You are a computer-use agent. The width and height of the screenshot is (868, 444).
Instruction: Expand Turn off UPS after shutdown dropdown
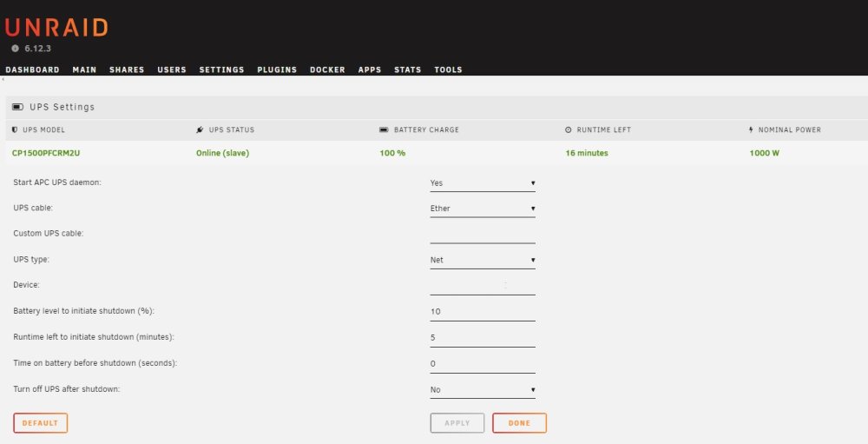tap(483, 389)
